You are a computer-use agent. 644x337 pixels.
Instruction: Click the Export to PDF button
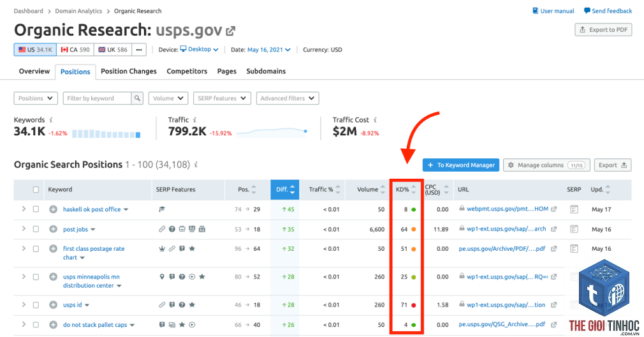coord(603,29)
